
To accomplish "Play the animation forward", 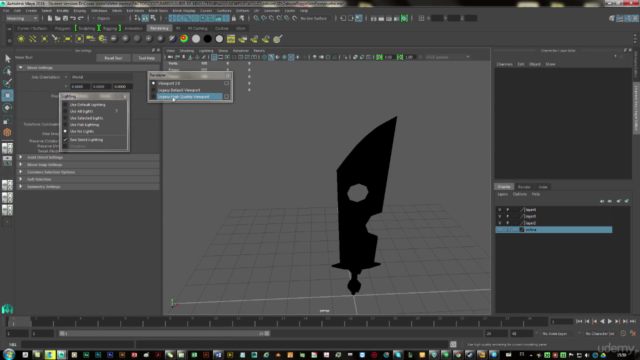I will click(610, 322).
